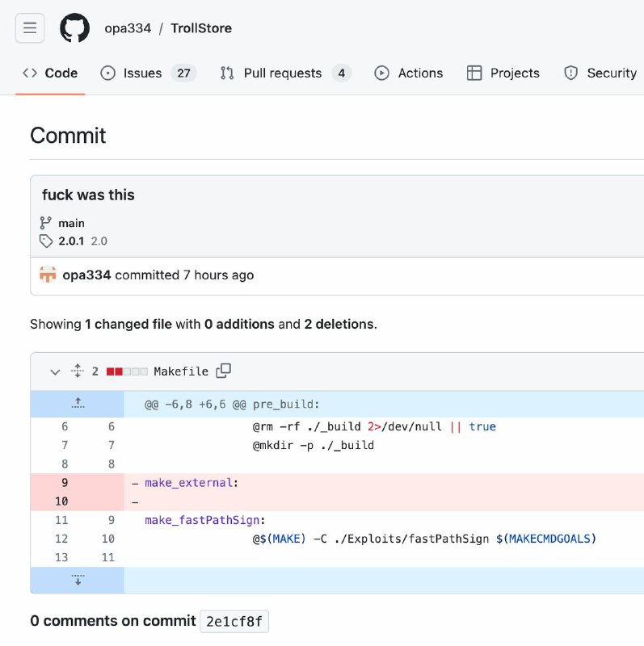The height and width of the screenshot is (646, 644).
Task: Open the Pull requests tab
Action: click(x=284, y=73)
